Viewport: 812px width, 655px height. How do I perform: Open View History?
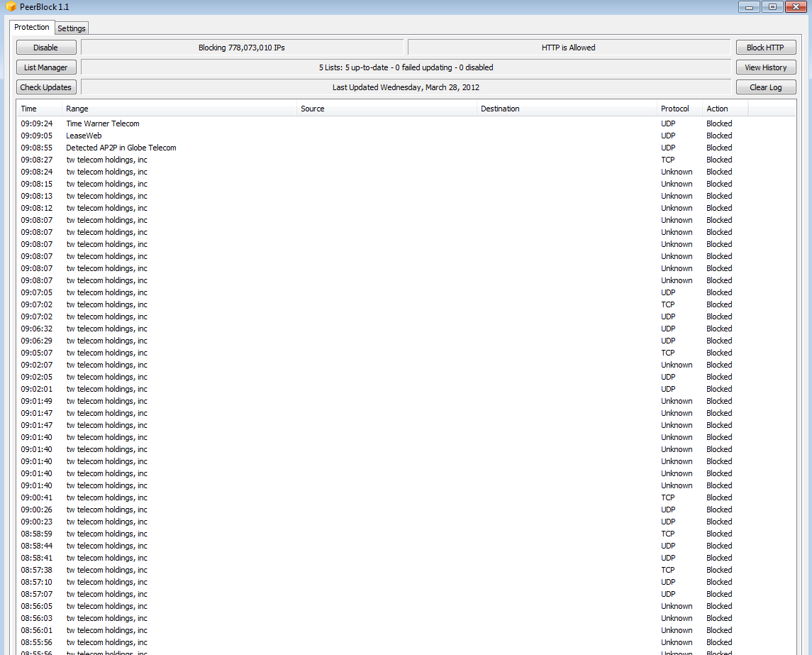click(x=766, y=67)
